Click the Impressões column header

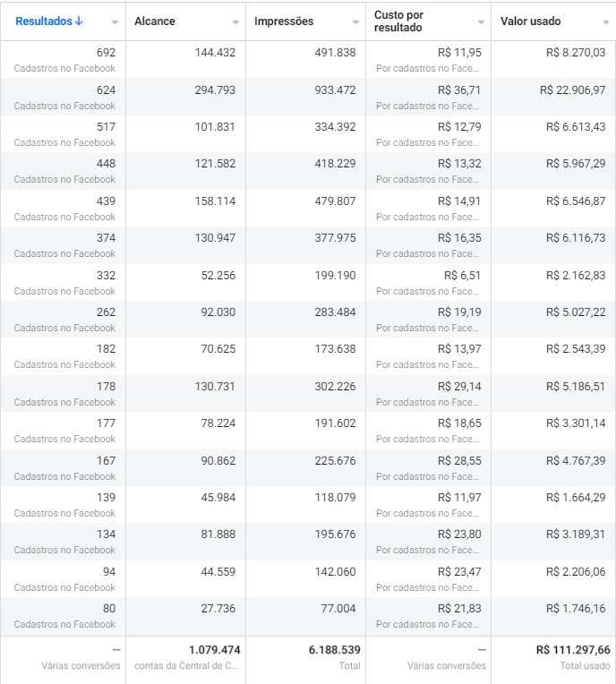coord(284,21)
